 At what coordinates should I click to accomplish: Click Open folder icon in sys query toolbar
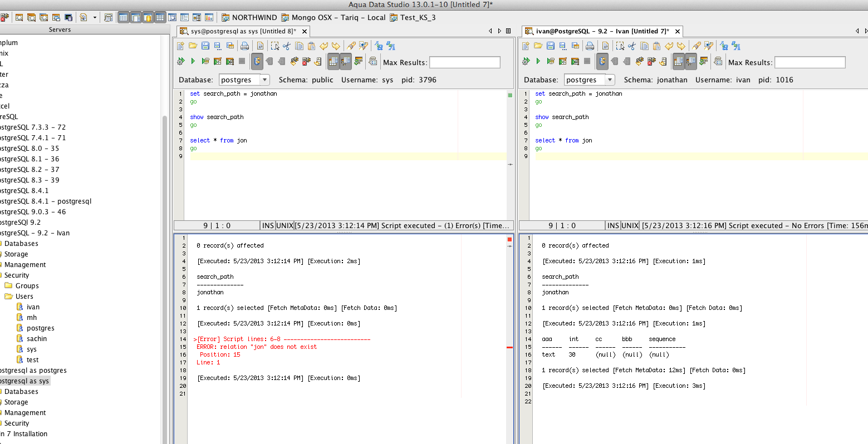coord(193,46)
